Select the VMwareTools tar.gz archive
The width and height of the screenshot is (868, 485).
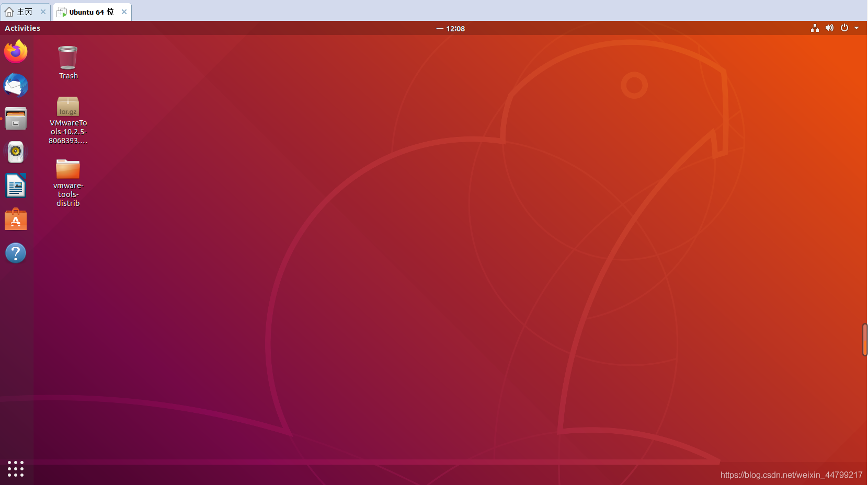(x=68, y=120)
